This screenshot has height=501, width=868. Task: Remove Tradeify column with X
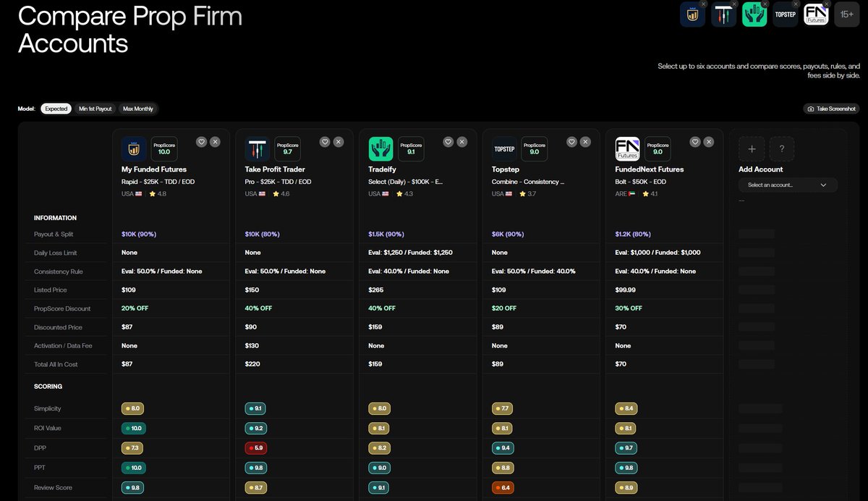coord(461,142)
